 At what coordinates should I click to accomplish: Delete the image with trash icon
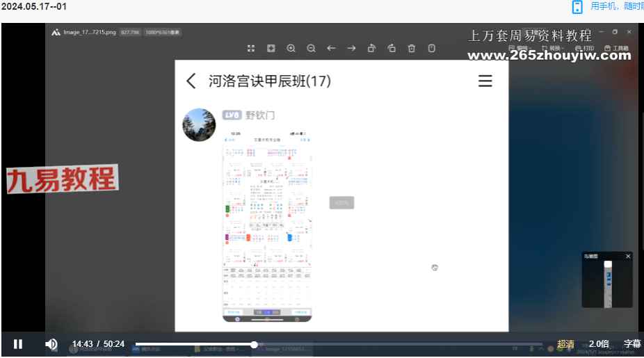[x=412, y=49]
